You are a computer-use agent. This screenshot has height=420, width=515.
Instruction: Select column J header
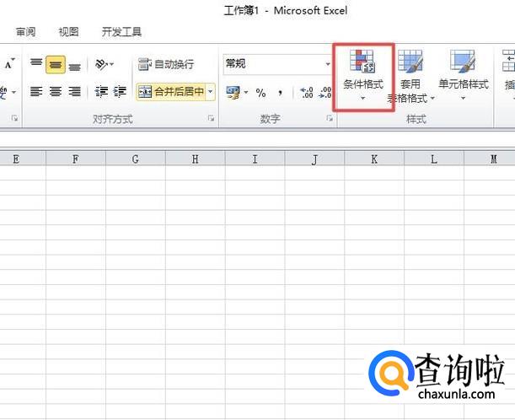314,159
